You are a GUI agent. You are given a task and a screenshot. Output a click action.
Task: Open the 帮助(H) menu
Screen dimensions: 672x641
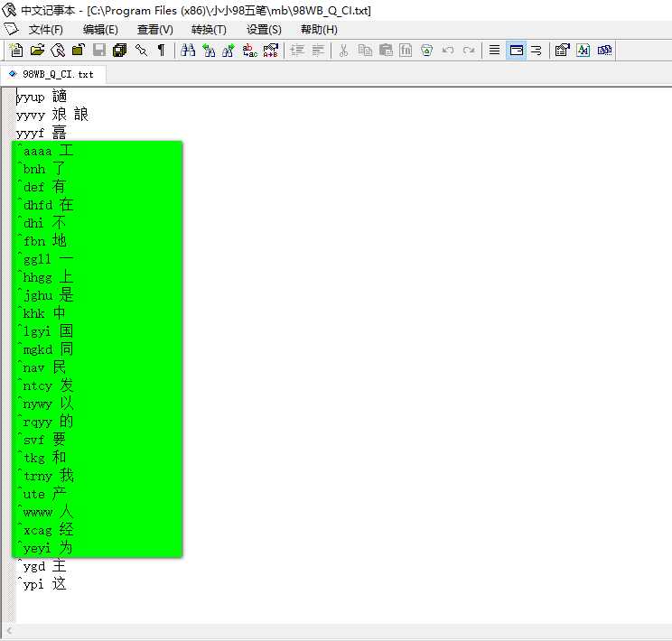319,30
